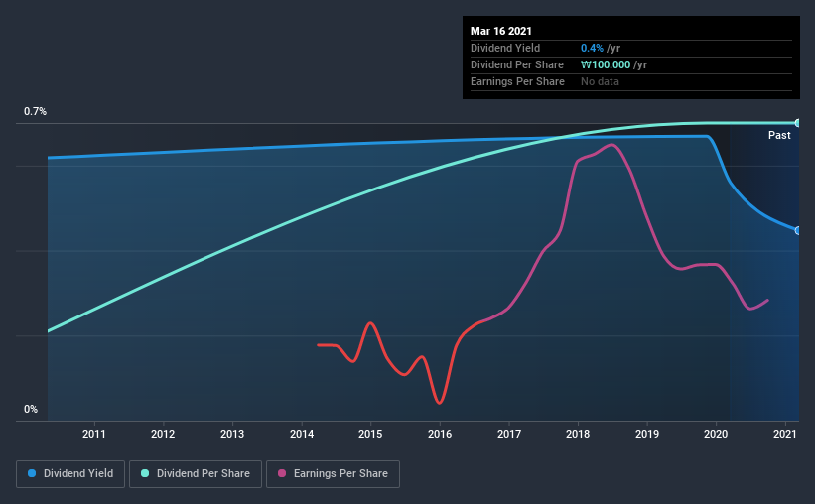The width and height of the screenshot is (815, 504).
Task: Toggle the Earnings Per Share legend button
Action: pyautogui.click(x=334, y=474)
